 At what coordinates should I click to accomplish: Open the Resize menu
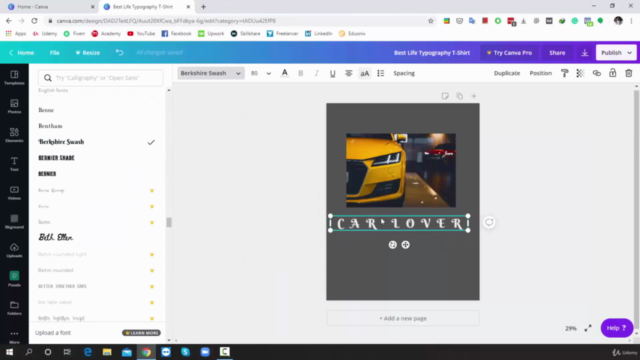pyautogui.click(x=87, y=53)
